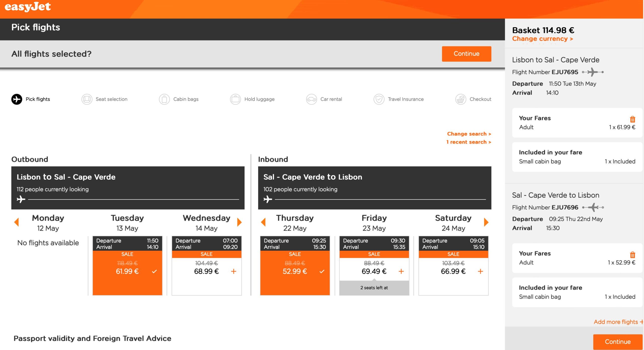Viewport: 644px width, 350px height.
Task: Click the Flight Number EJU7695 text
Action: [545, 72]
